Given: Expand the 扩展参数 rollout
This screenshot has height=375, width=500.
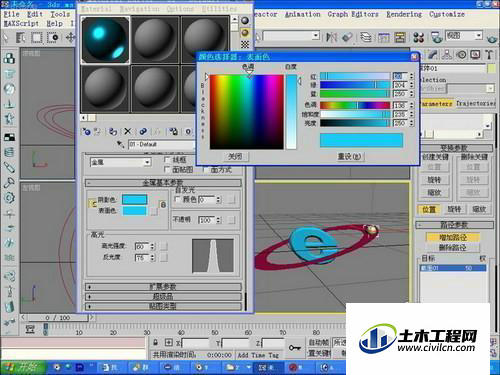Looking at the screenshot, I should [163, 287].
